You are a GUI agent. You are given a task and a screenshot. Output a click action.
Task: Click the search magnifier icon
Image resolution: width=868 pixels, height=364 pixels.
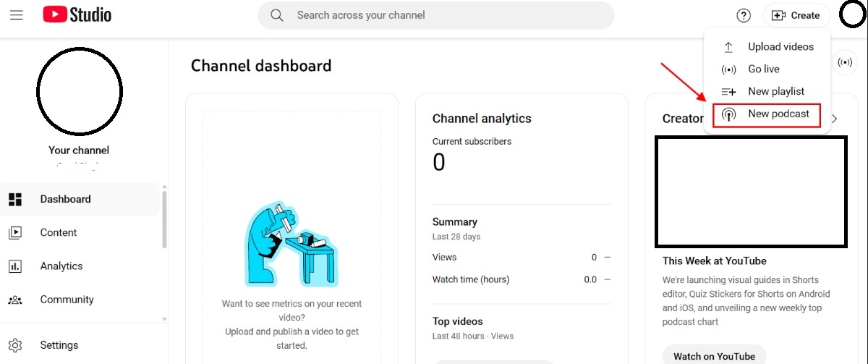pyautogui.click(x=276, y=15)
